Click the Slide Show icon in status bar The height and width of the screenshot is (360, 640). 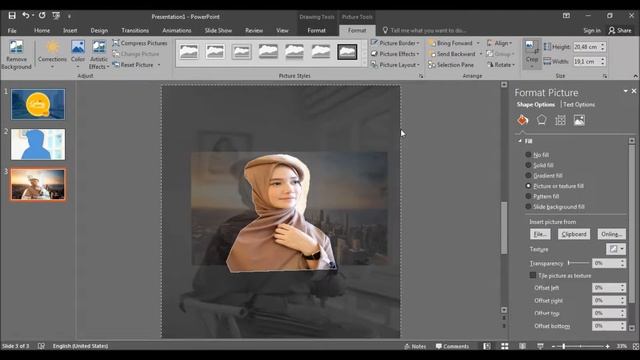click(x=540, y=346)
